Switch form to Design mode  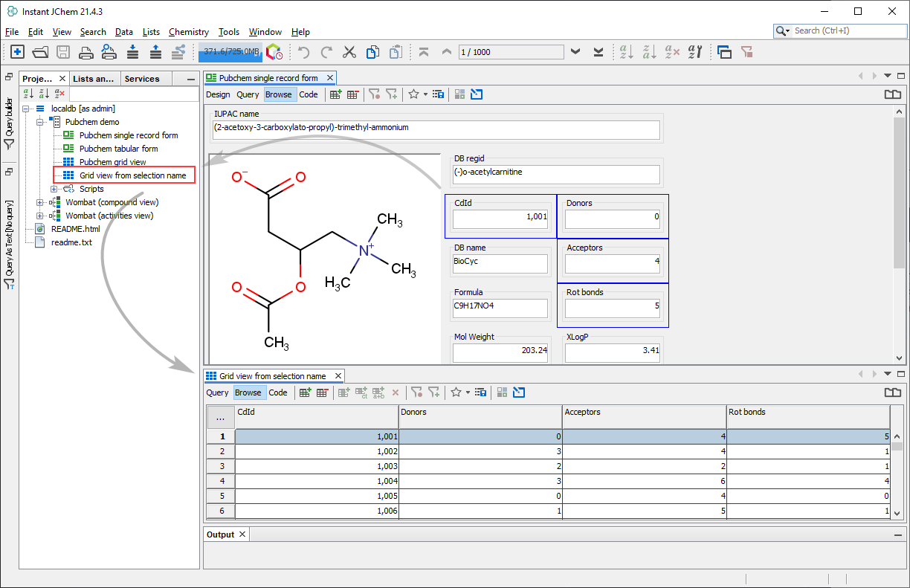pos(218,94)
